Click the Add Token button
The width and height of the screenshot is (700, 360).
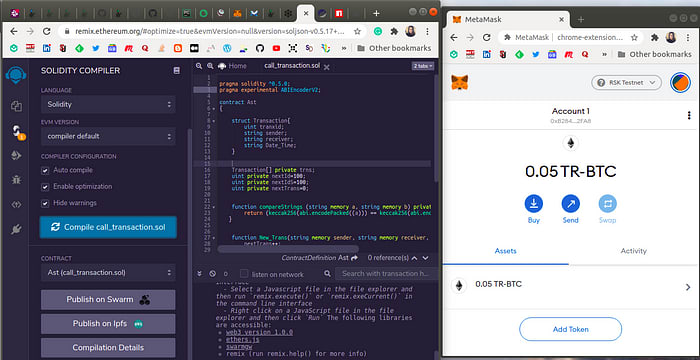point(571,329)
